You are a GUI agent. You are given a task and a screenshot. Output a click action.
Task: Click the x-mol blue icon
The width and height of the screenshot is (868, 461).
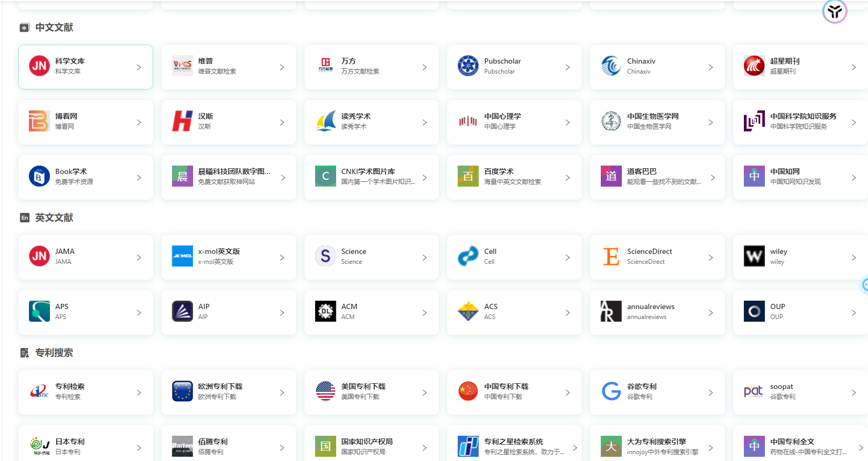[x=183, y=257]
